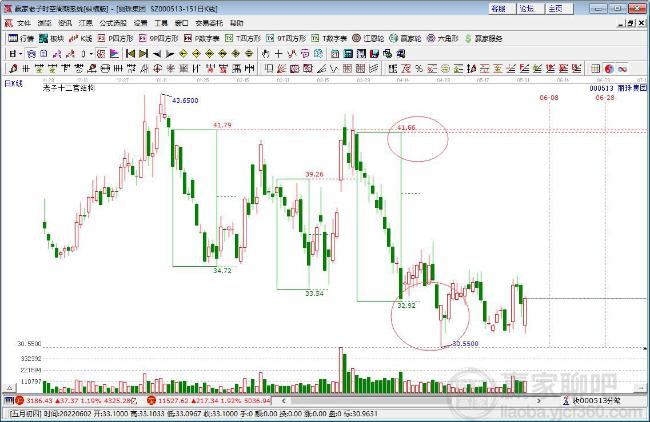Click the second red index badge

[x=152, y=401]
